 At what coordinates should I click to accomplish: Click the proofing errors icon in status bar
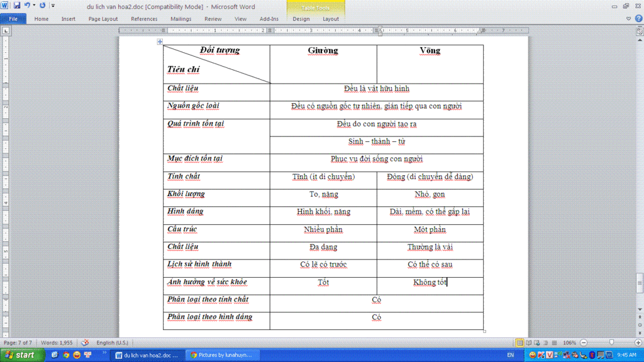coord(86,343)
